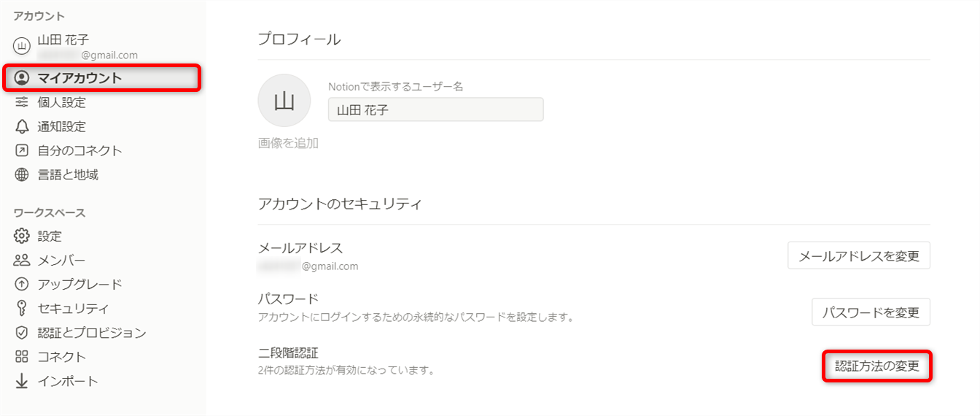Click the 通知設定 bell icon
Image resolution: width=980 pixels, height=416 pixels.
[x=22, y=126]
